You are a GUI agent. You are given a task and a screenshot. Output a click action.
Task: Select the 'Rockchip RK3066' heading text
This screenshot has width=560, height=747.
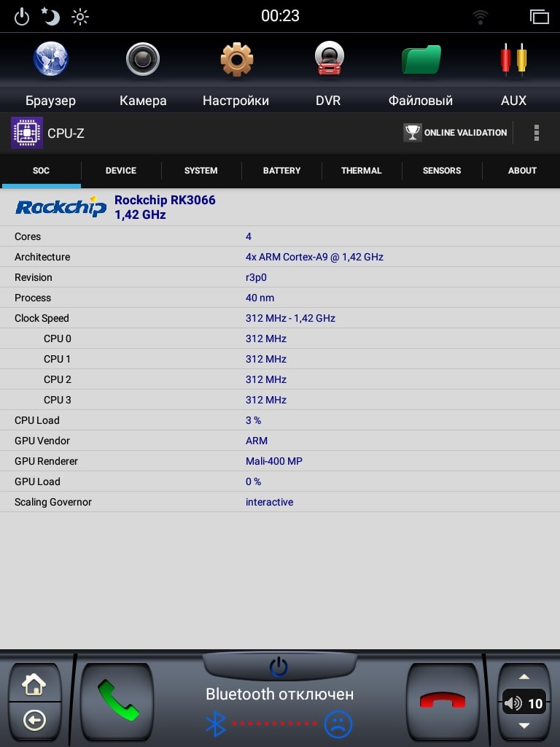tap(165, 200)
